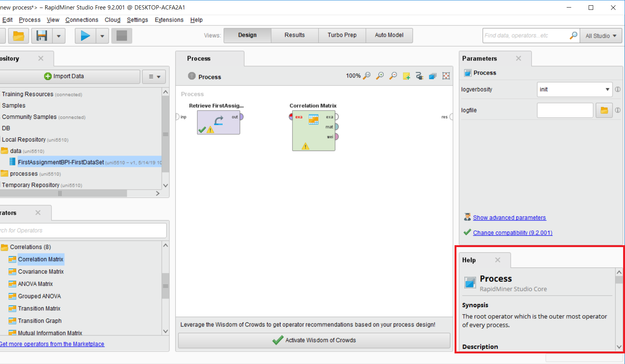625x364 pixels.
Task: Open the logverbosity dropdown
Action: (x=574, y=90)
